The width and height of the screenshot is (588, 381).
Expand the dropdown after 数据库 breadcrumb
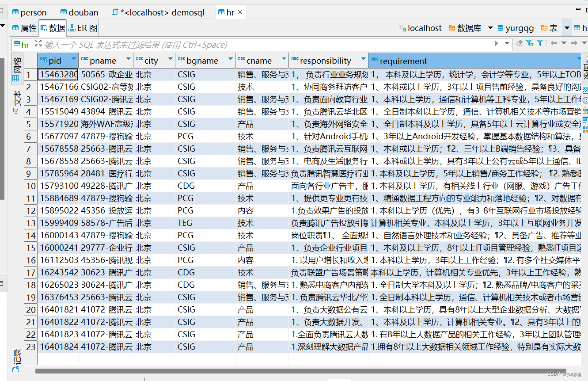(490, 28)
